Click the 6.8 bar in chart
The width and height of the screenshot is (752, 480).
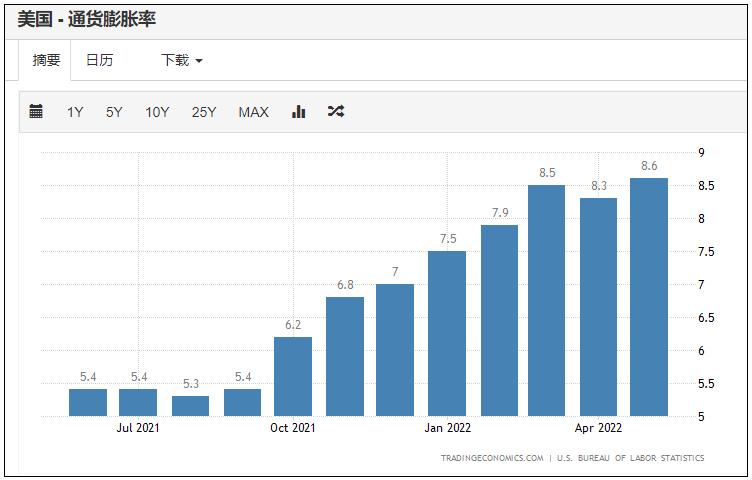click(345, 356)
